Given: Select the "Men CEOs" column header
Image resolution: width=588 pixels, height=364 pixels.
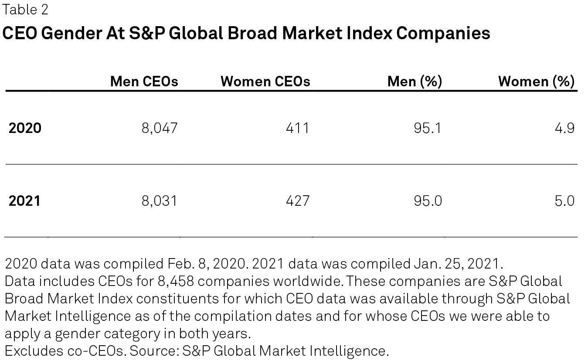Looking at the screenshot, I should pyautogui.click(x=144, y=82).
